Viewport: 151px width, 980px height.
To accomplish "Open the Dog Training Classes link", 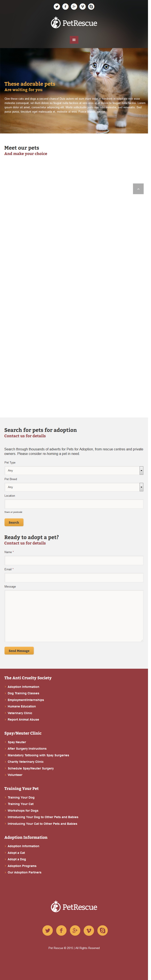I will pyautogui.click(x=24, y=693).
